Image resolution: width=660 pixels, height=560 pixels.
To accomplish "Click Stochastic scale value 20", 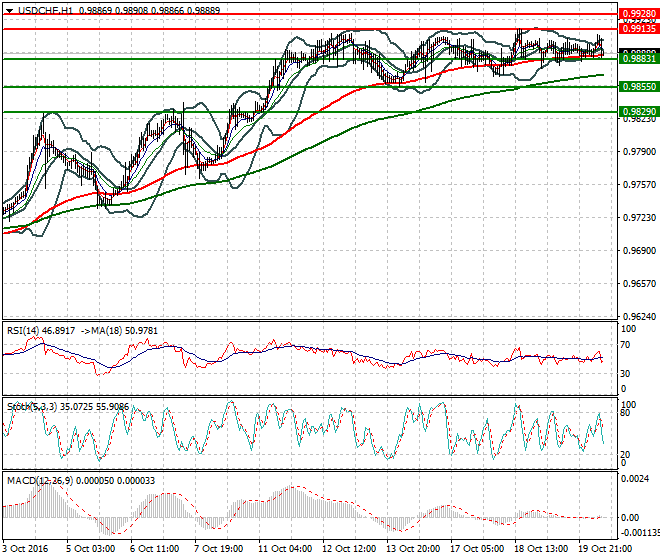I will (x=625, y=454).
